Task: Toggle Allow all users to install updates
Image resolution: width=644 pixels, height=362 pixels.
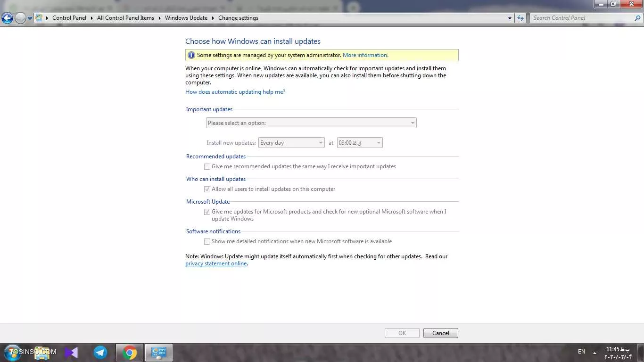Action: [x=207, y=189]
